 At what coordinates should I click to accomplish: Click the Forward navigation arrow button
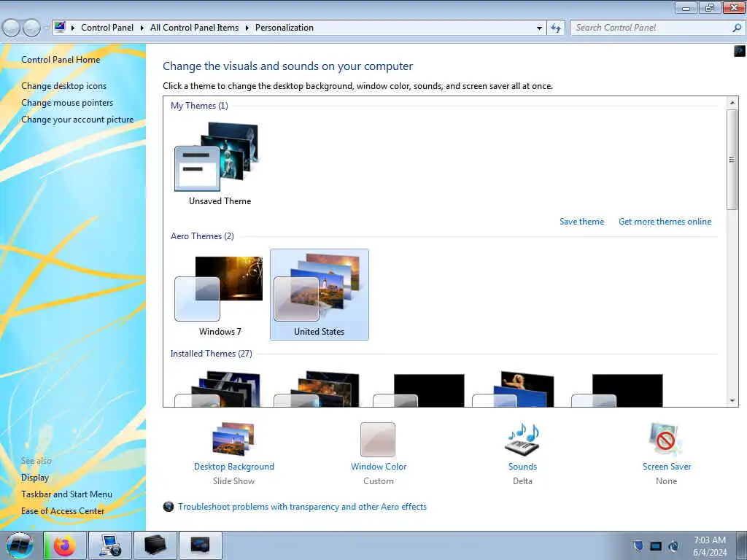click(x=32, y=28)
